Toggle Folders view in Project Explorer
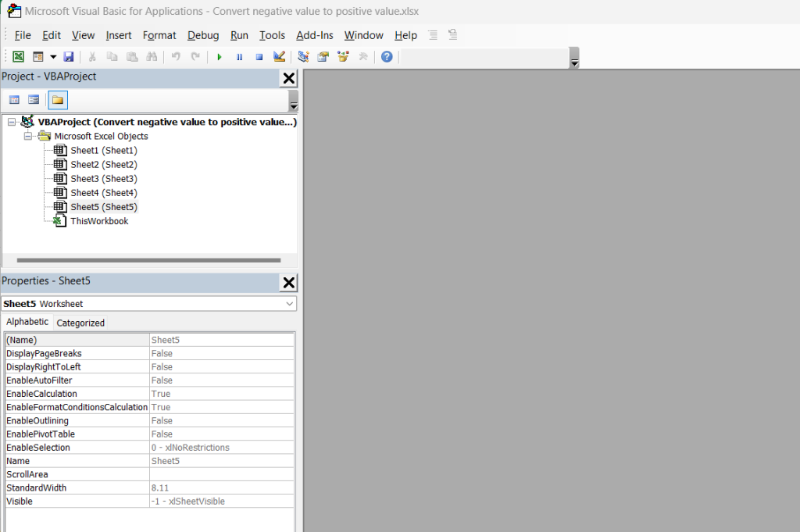Image resolution: width=800 pixels, height=532 pixels. coord(57,99)
